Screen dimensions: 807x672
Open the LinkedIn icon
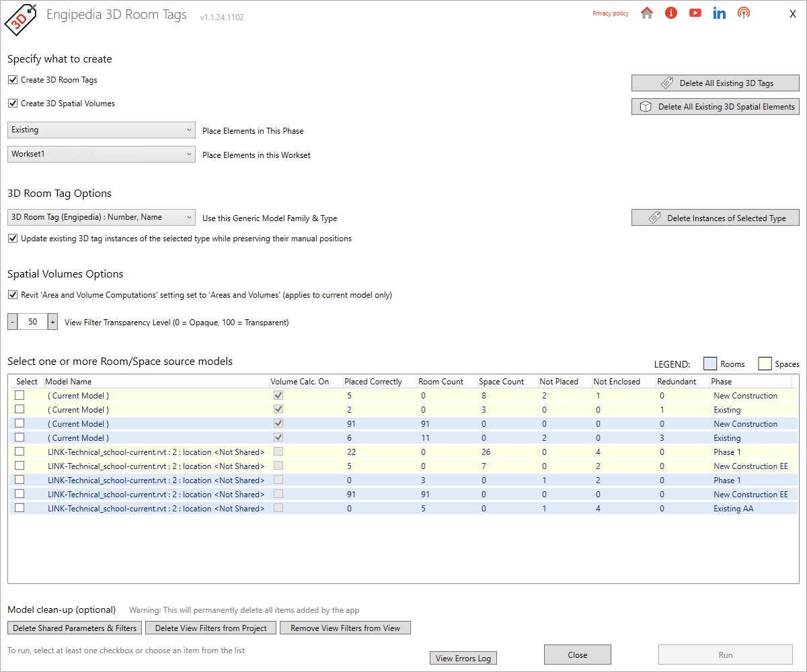point(720,13)
